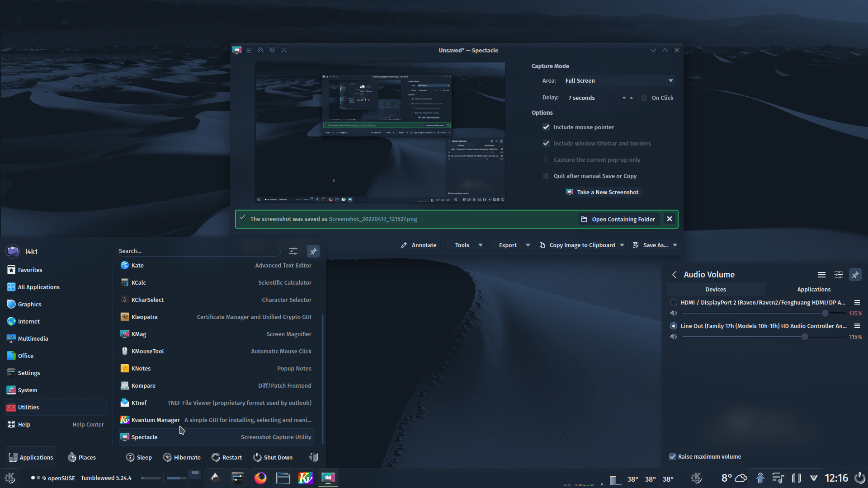The height and width of the screenshot is (488, 868).
Task: Select Line Out as default device
Action: 674,326
